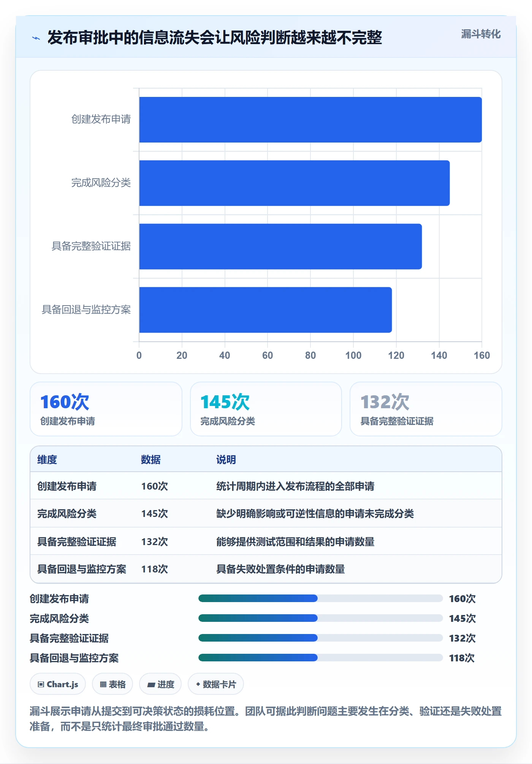Click the 维度 column header
This screenshot has width=532, height=764.
tap(47, 460)
